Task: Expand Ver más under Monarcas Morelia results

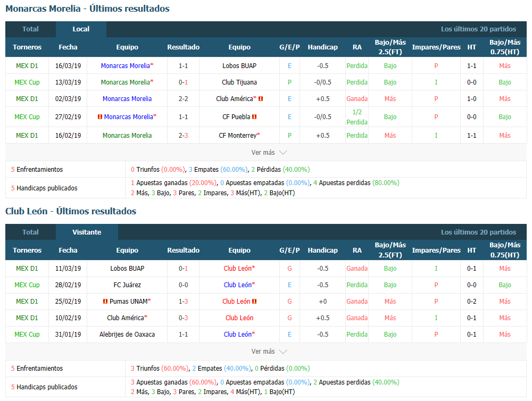Action: coord(269,153)
